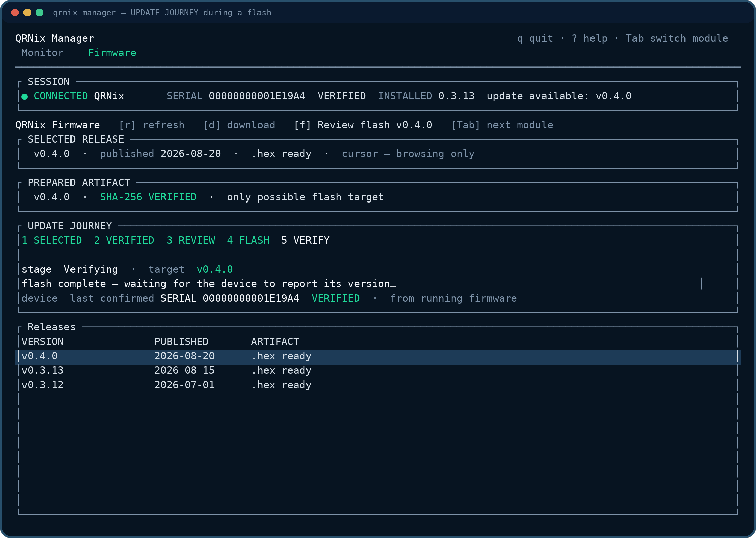The height and width of the screenshot is (538, 756).
Task: Click the PUBLISHED column header
Action: pos(182,342)
